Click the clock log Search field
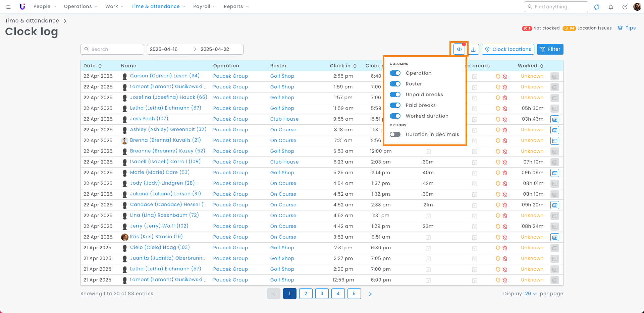 coord(112,49)
